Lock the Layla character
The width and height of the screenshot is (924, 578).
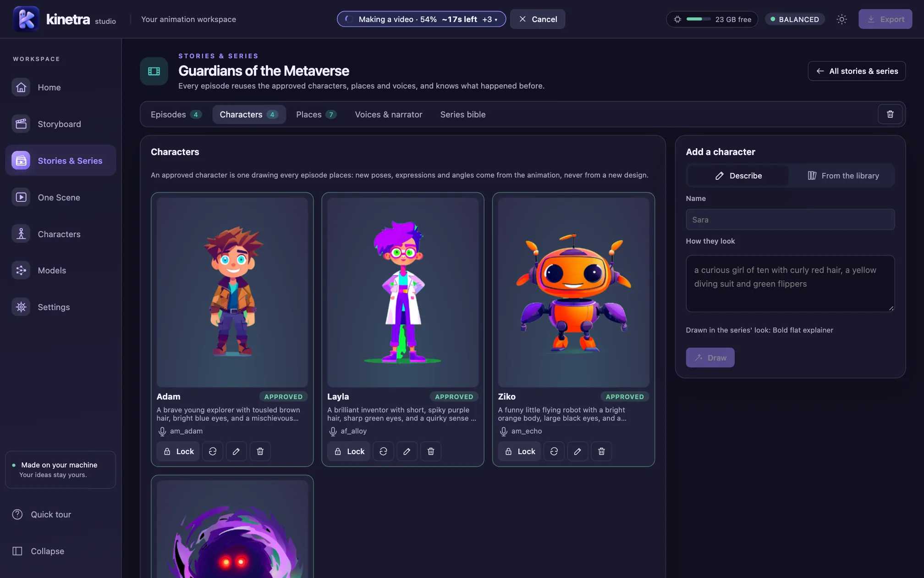349,451
